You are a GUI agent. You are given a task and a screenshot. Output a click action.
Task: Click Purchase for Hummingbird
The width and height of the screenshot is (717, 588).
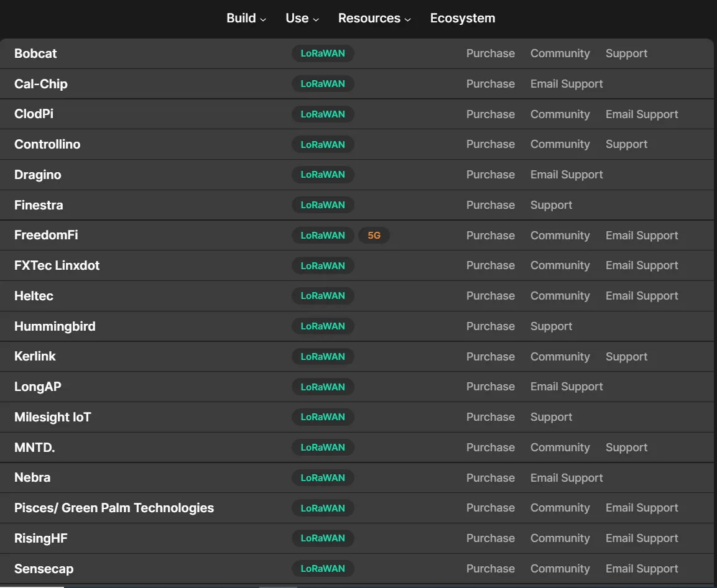tap(490, 326)
